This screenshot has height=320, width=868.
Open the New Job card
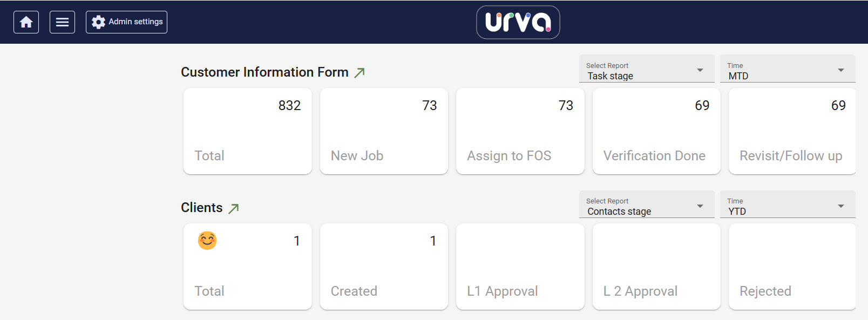click(x=384, y=131)
